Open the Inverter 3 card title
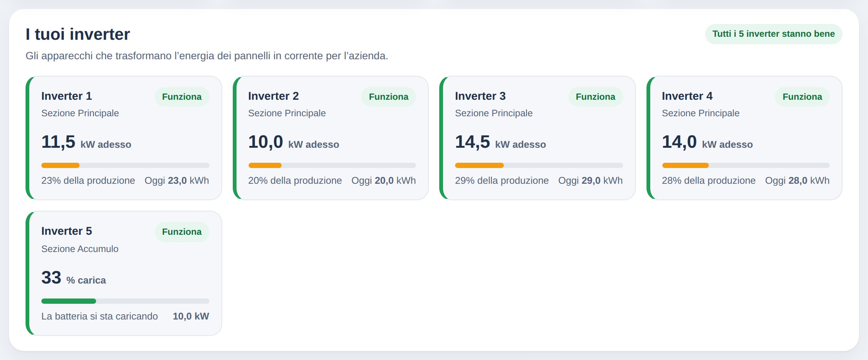 (x=480, y=96)
